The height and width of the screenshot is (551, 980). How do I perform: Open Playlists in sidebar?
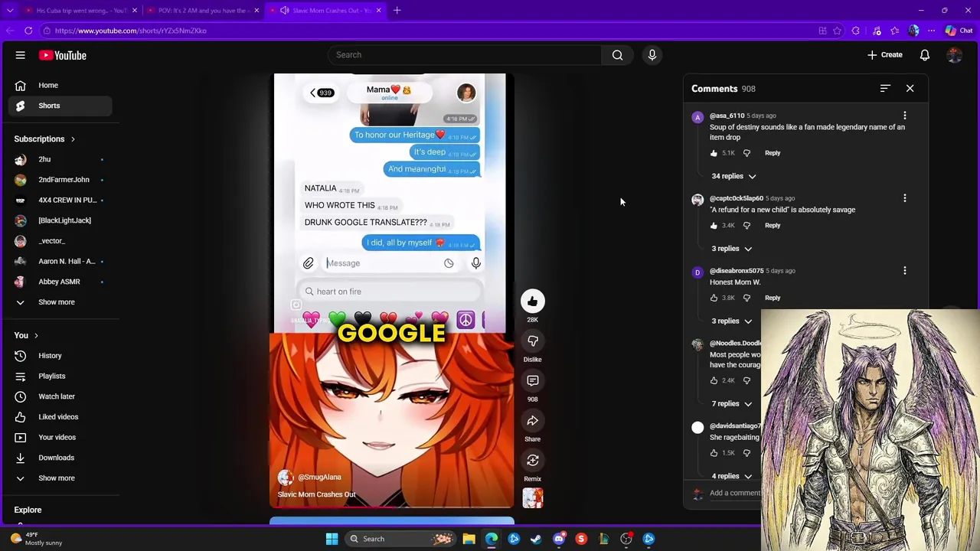pyautogui.click(x=60, y=377)
